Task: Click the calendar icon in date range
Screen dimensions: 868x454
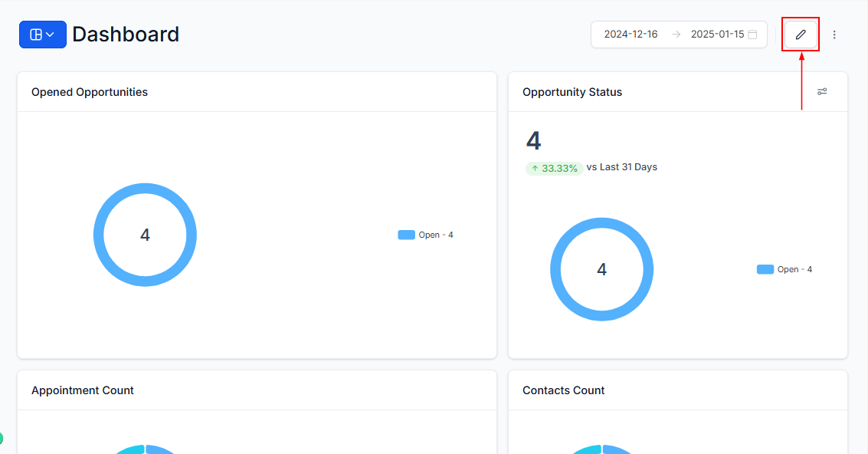Action: tap(752, 35)
